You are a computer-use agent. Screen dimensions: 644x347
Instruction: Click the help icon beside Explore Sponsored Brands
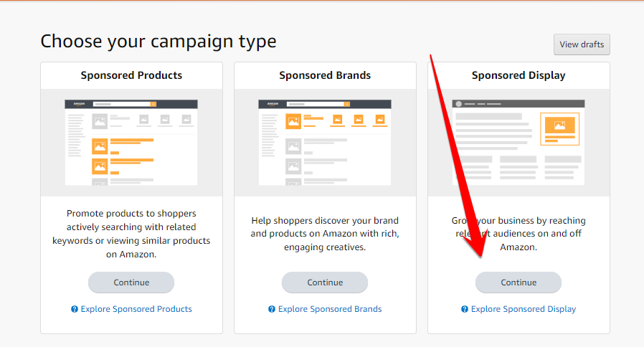(x=272, y=309)
